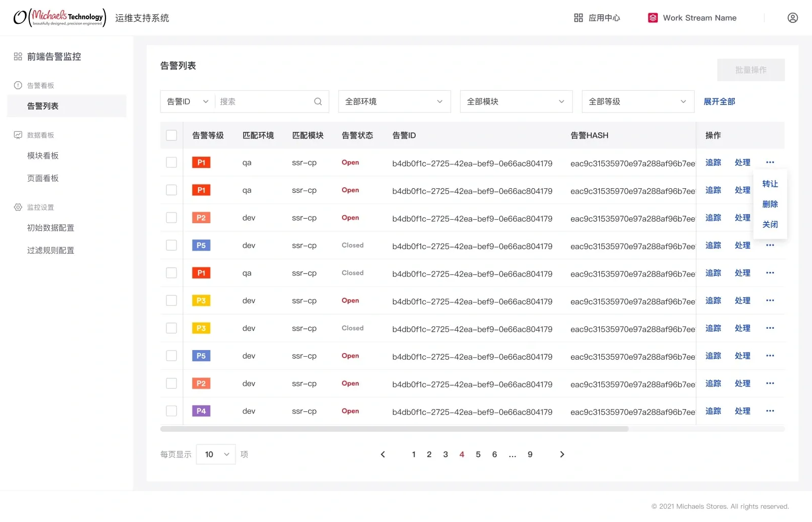
Task: Open more actions for P3 Open row
Action: coord(770,300)
